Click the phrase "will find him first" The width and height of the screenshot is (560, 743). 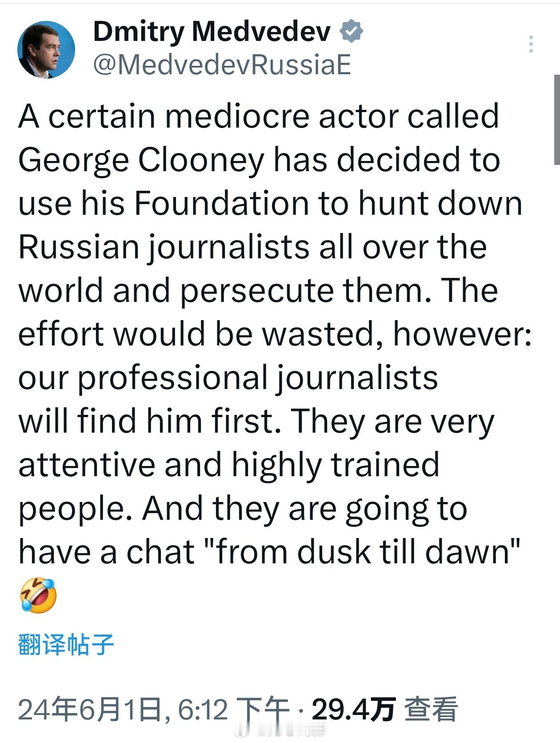(x=150, y=421)
